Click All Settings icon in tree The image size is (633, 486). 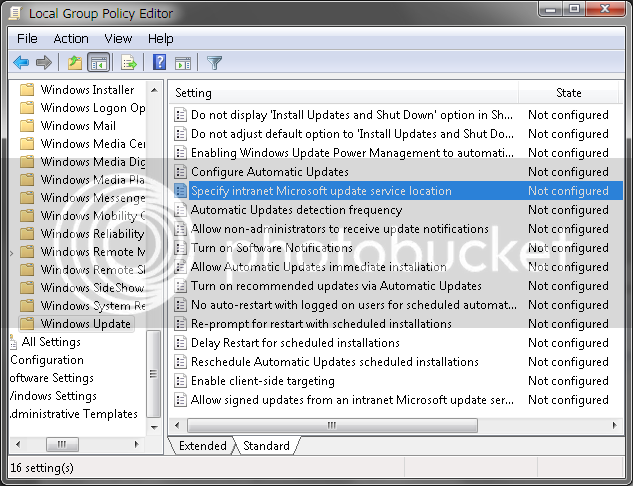click(13, 342)
